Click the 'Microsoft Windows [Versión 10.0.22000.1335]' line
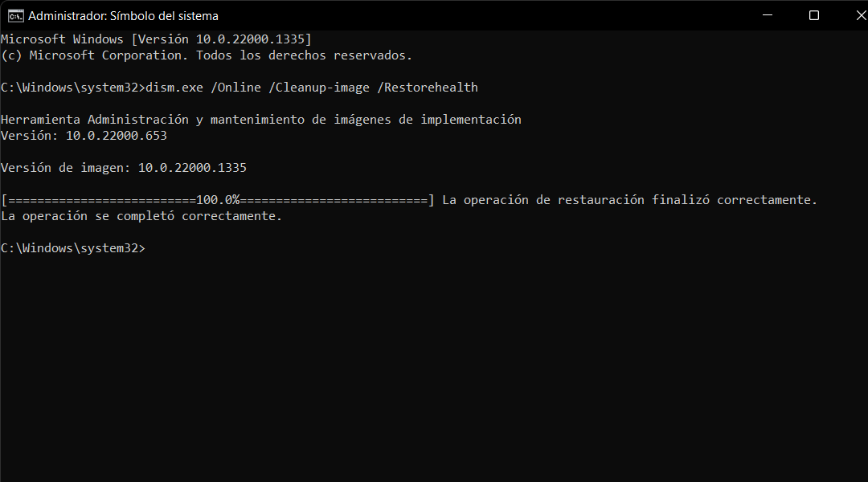 tap(156, 39)
